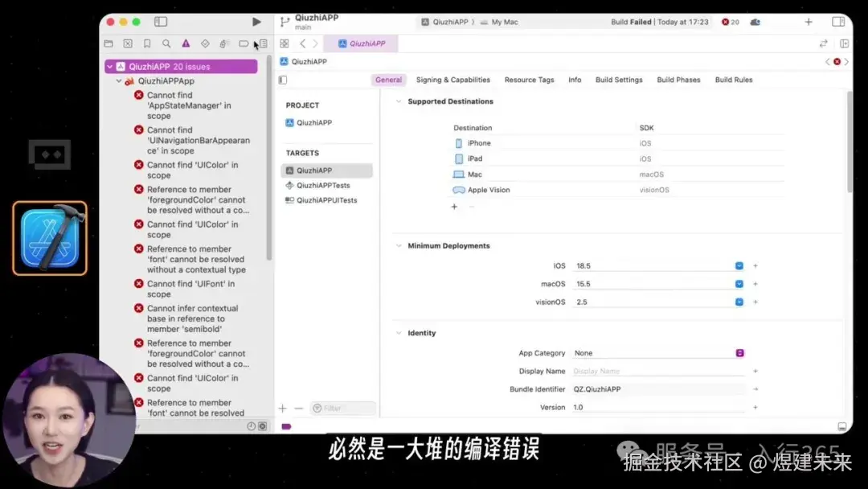Collapse the Minimum Deployments section

click(399, 246)
